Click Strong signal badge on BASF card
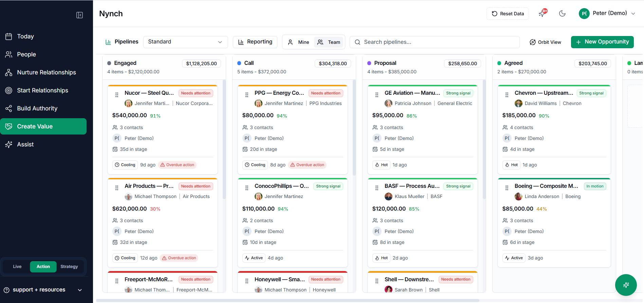The image size is (644, 303). [458, 186]
